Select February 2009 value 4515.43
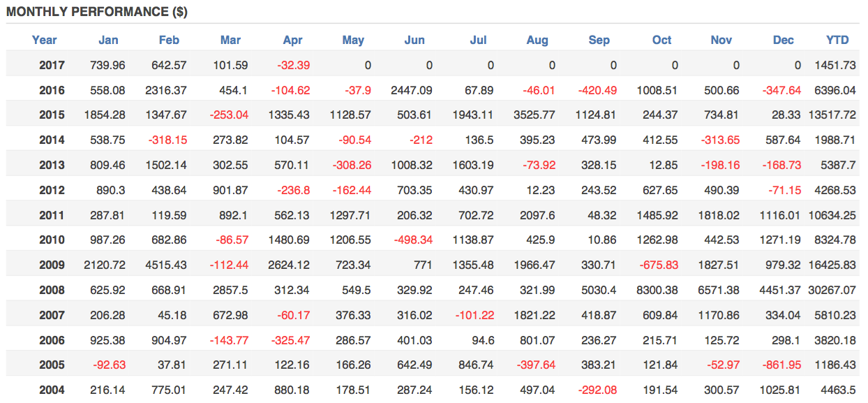This screenshot has height=403, width=868. click(x=165, y=265)
